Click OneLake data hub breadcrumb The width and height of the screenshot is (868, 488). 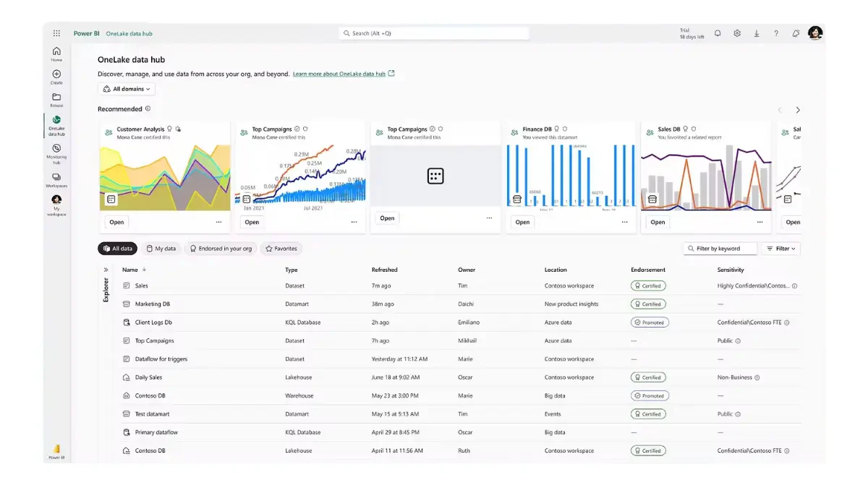click(129, 33)
